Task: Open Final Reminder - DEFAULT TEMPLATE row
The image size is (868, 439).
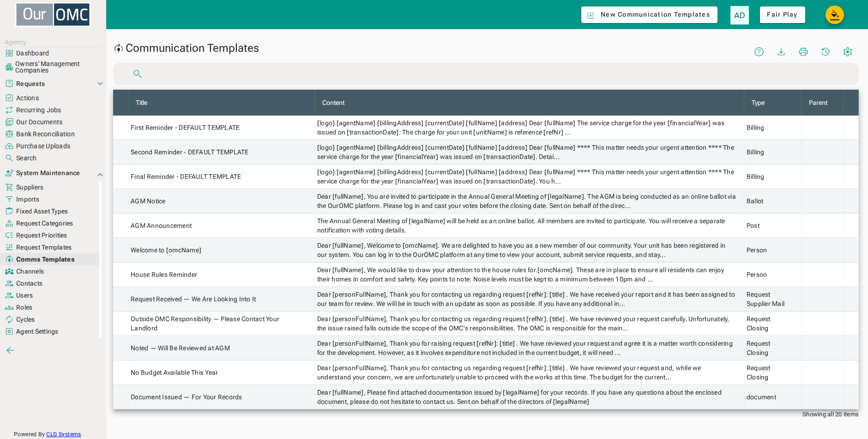Action: pos(486,177)
